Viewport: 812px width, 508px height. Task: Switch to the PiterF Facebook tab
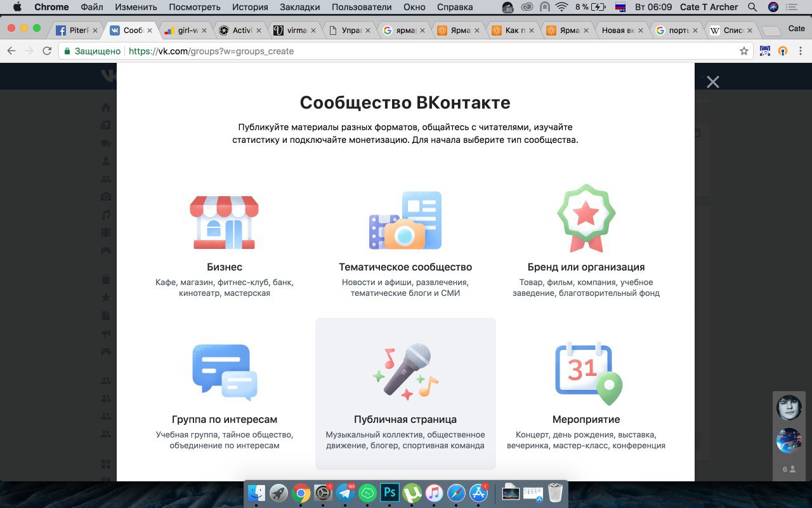[x=77, y=30]
